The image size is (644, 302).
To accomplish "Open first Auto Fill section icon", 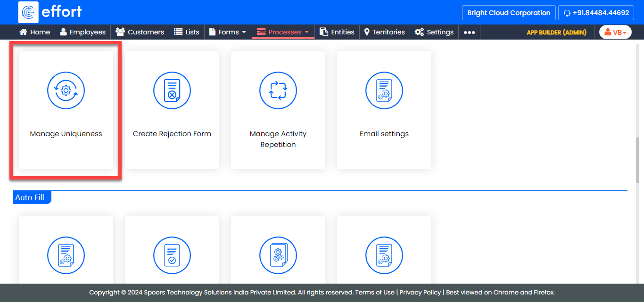I will point(66,256).
